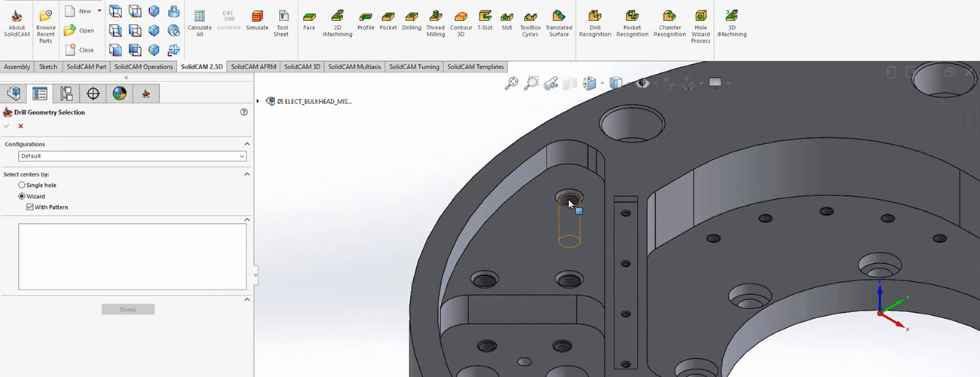Image resolution: width=980 pixels, height=377 pixels.
Task: Run Pocket Recognition
Action: coord(632,23)
